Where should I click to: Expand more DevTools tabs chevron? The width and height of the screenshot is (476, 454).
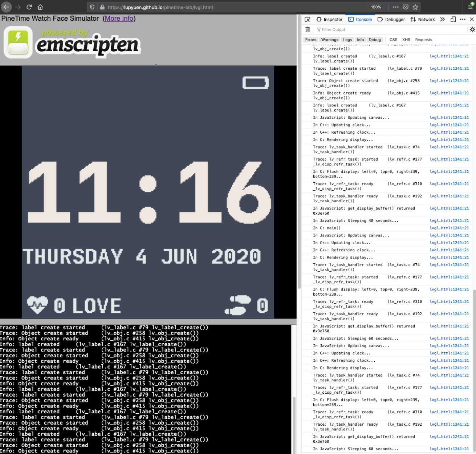point(442,19)
